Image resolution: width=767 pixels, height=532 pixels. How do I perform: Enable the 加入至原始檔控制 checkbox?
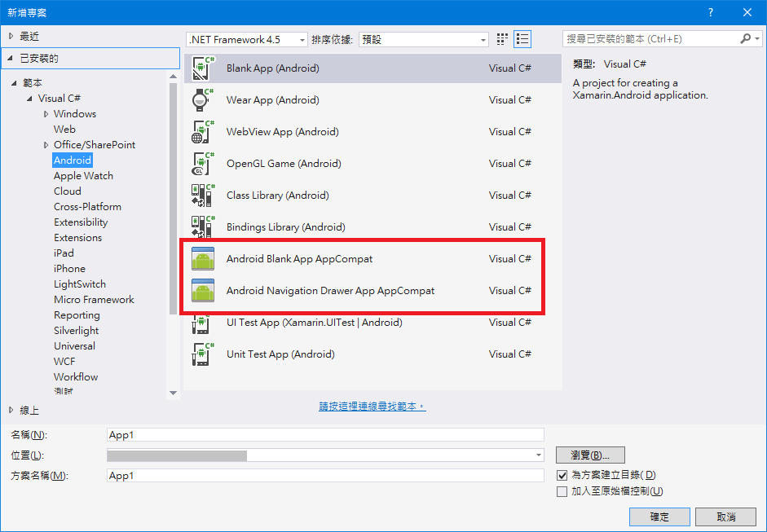click(562, 491)
